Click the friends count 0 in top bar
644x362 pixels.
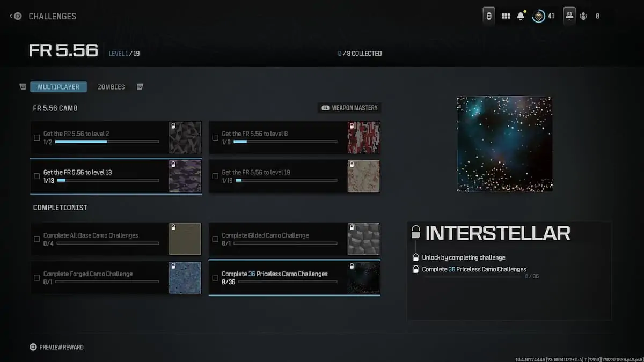click(x=597, y=16)
